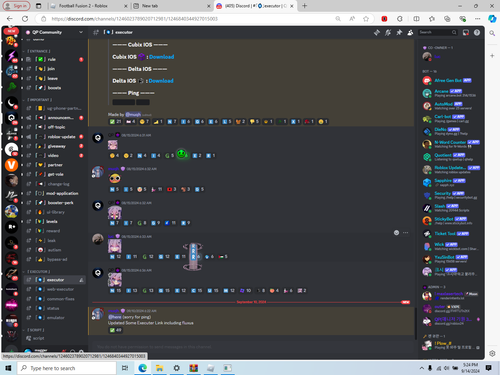Viewport: 500px width, 375px height.
Task: Open Carl-bot in member list
Action: click(451, 119)
